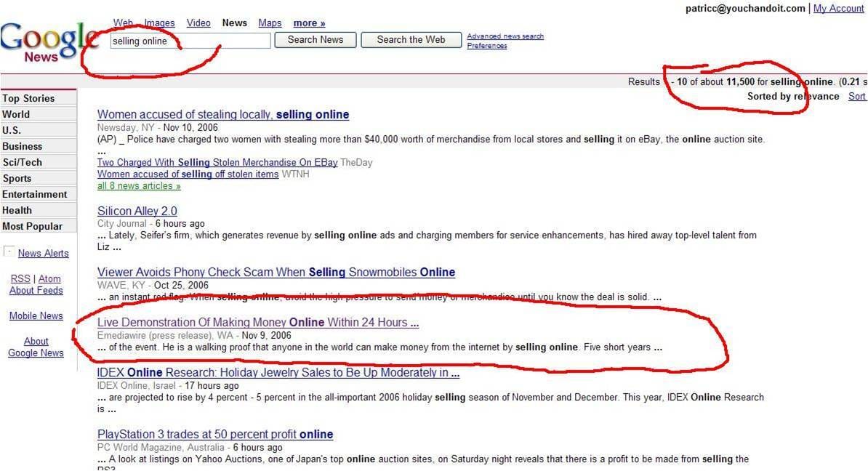Click the Search the Web button
The image size is (868, 471).
[x=411, y=40]
